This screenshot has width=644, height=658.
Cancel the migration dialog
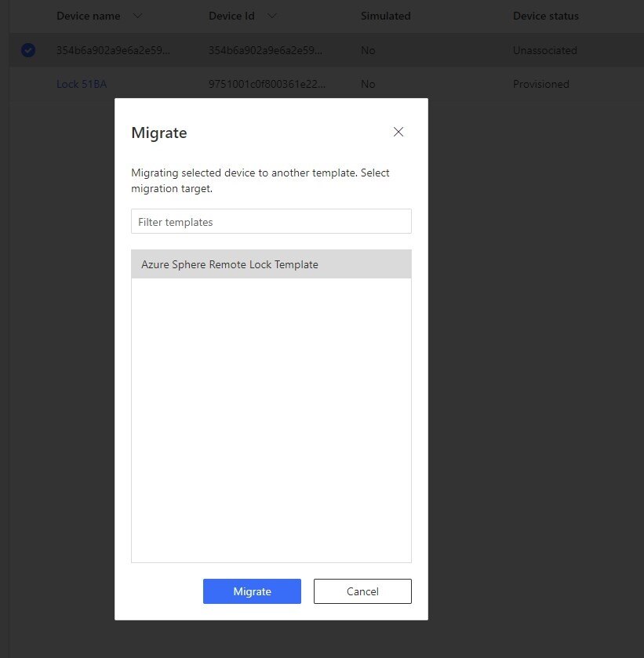tap(362, 591)
